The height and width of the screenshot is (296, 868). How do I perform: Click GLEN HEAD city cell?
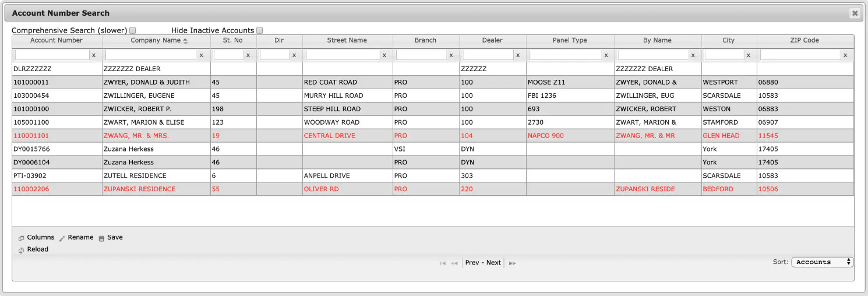(x=729, y=136)
